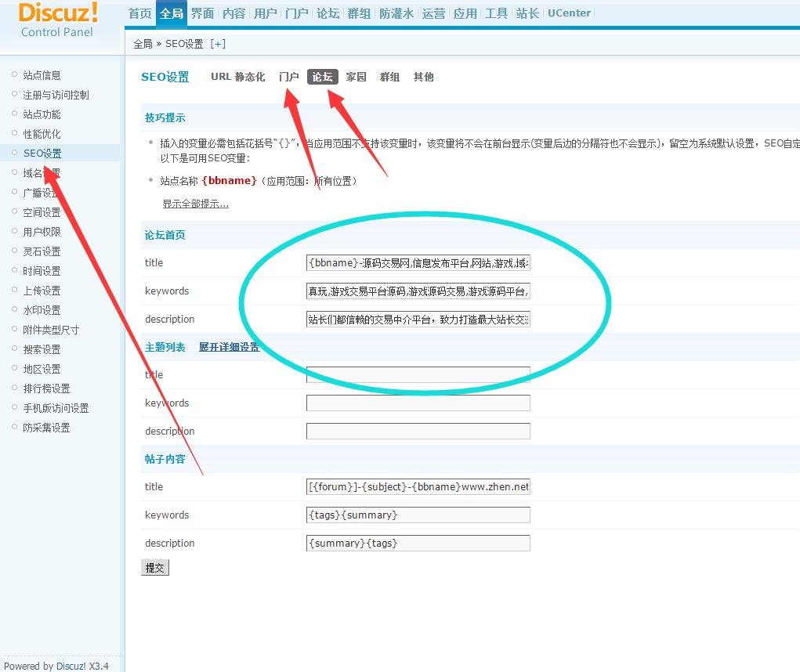Click the forum homepage title field
Image resolution: width=800 pixels, height=672 pixels.
coord(418,263)
